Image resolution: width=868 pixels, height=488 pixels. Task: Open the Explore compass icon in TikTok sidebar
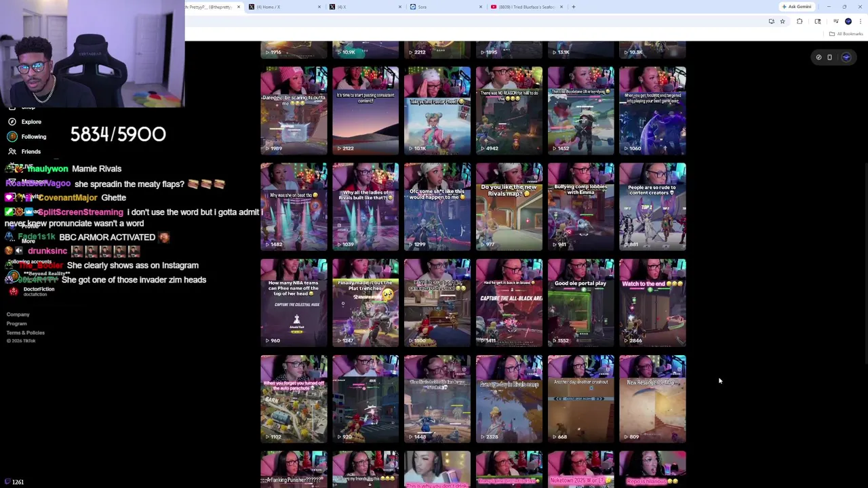tap(12, 122)
